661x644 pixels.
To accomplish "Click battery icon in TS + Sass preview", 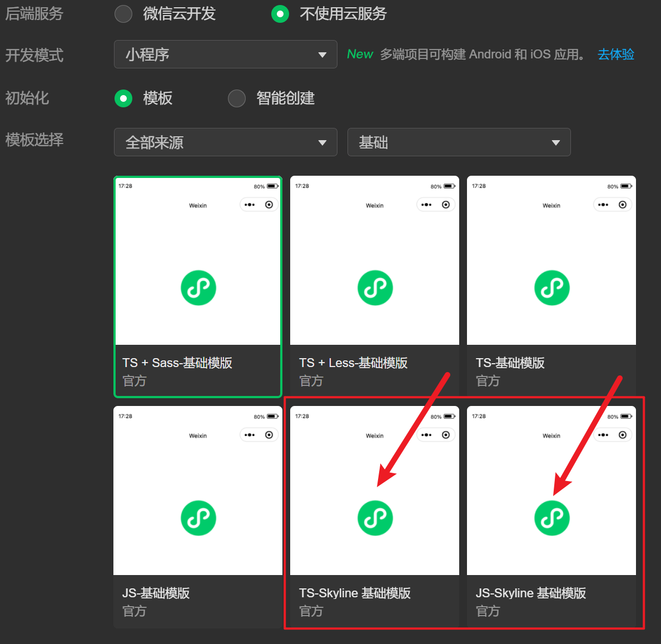I will click(x=273, y=186).
